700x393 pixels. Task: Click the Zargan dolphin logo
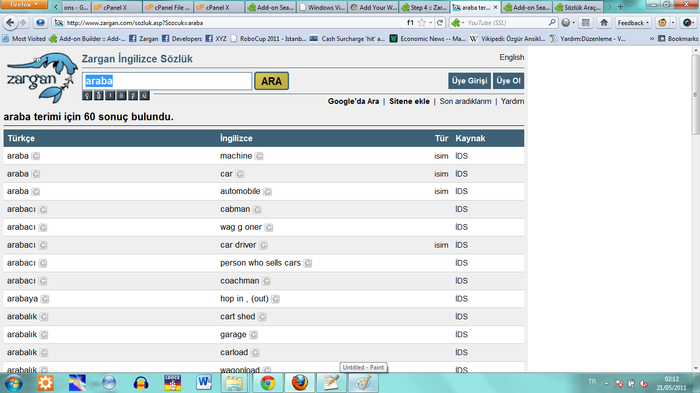(x=42, y=77)
